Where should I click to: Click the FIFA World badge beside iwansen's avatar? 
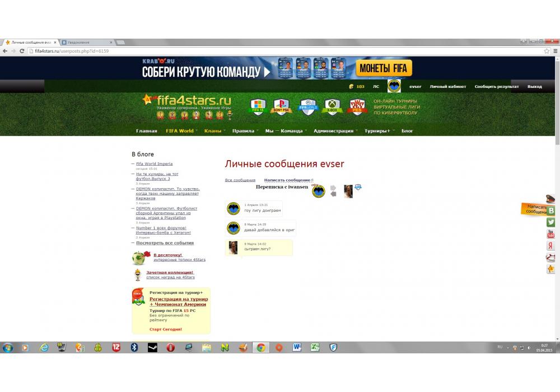point(358,187)
